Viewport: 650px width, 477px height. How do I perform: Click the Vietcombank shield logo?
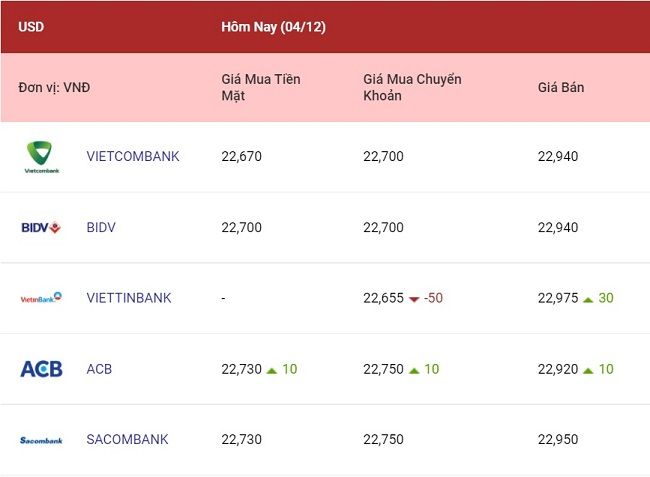tap(41, 157)
